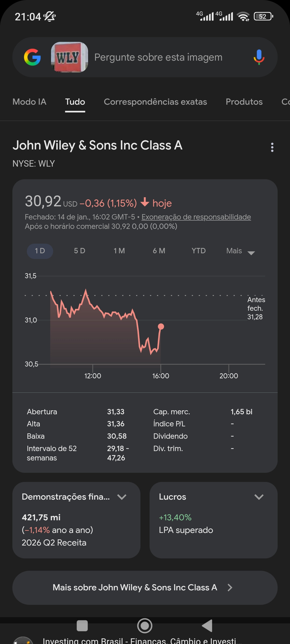
Task: Expand the Lucros card
Action: [x=259, y=497]
